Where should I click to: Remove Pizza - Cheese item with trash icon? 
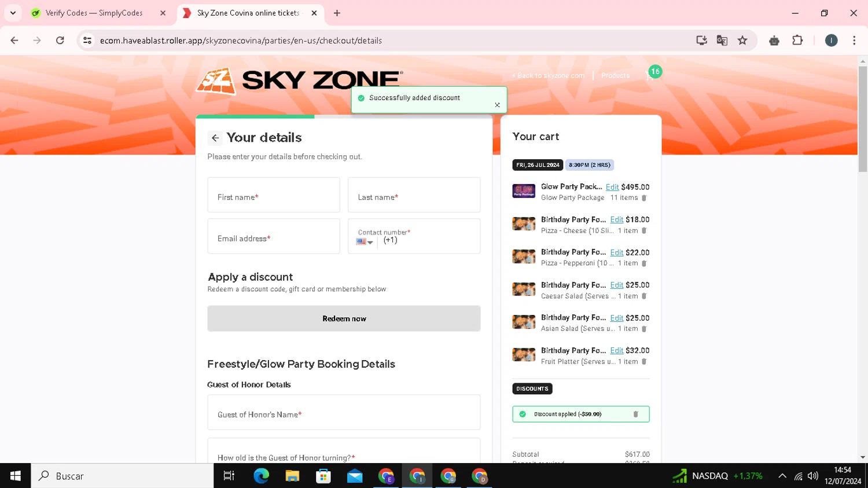pyautogui.click(x=644, y=230)
